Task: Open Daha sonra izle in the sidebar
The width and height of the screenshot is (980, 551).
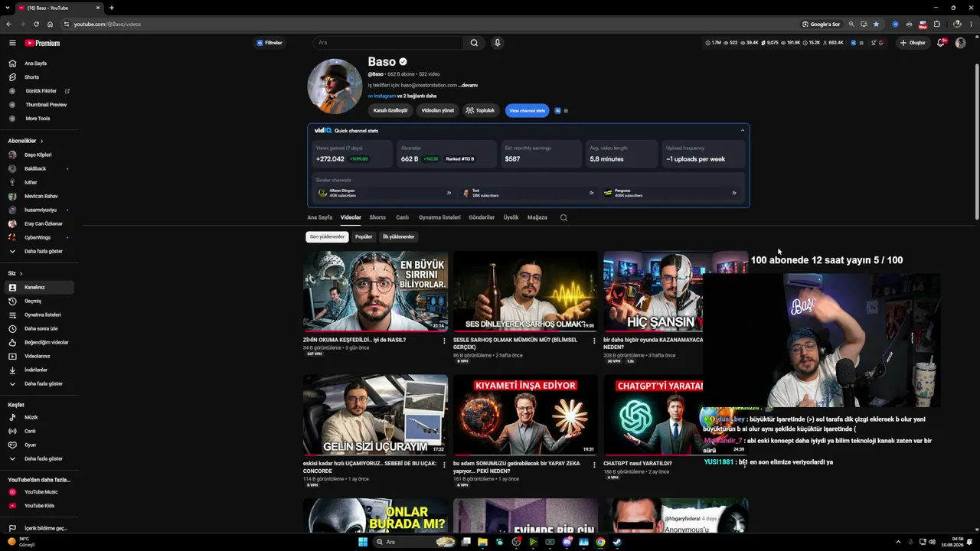Action: (39, 328)
